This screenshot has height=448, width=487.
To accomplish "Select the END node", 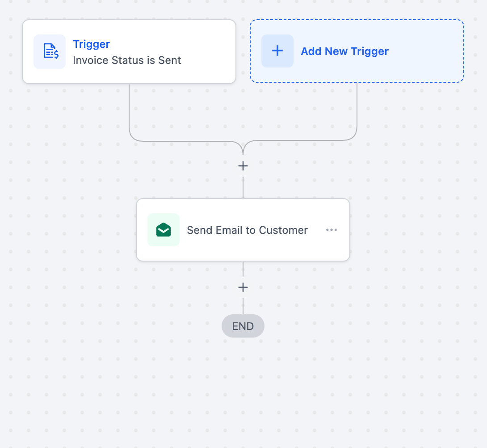I will coord(243,326).
